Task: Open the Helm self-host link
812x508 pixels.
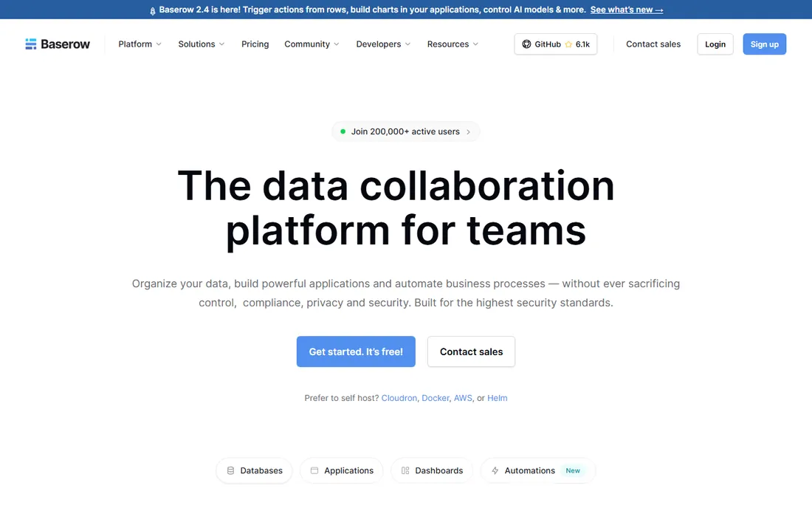Action: point(497,398)
